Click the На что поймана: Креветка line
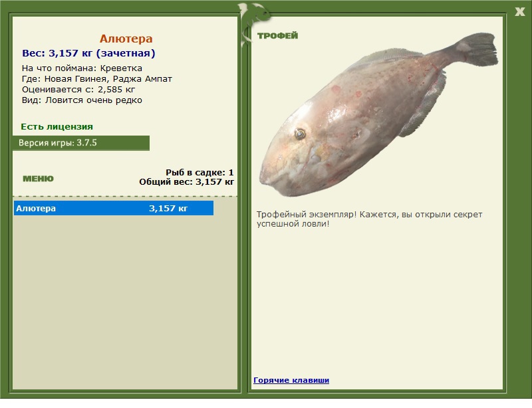 [x=82, y=68]
